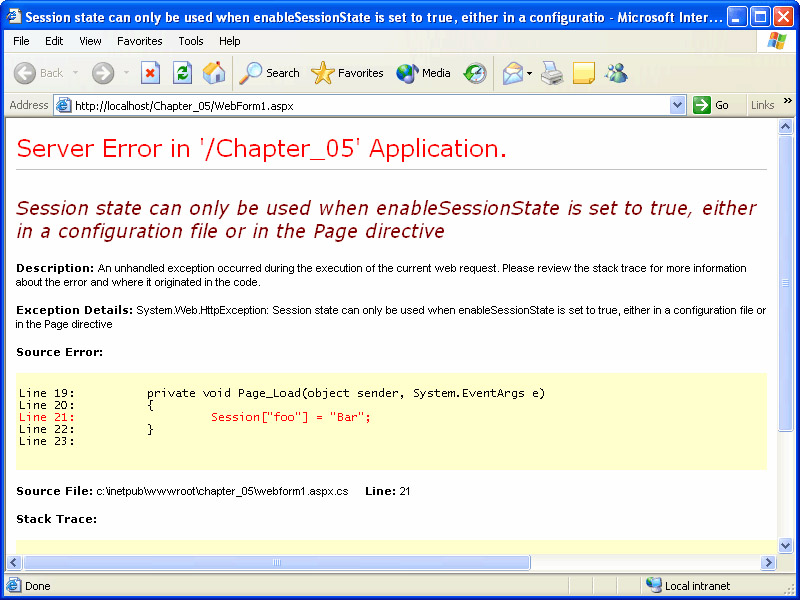Click the vertical scrollbar down arrow
The width and height of the screenshot is (800, 600).
[785, 546]
